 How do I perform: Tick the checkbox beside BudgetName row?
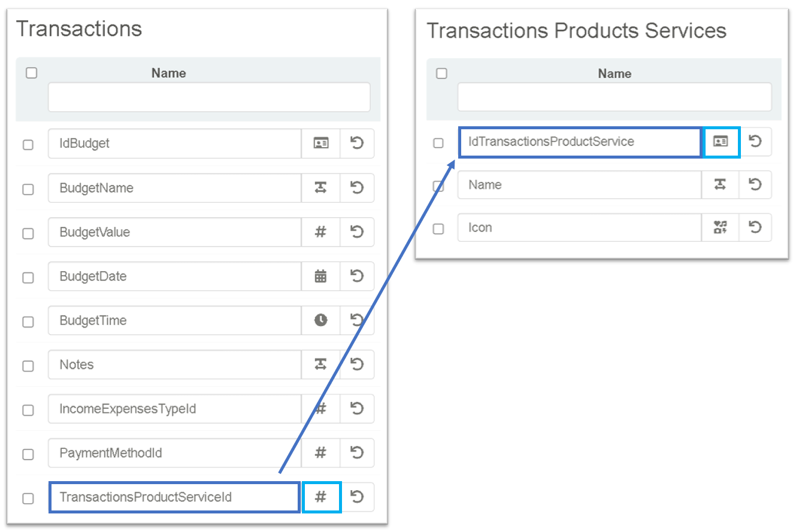click(x=28, y=189)
